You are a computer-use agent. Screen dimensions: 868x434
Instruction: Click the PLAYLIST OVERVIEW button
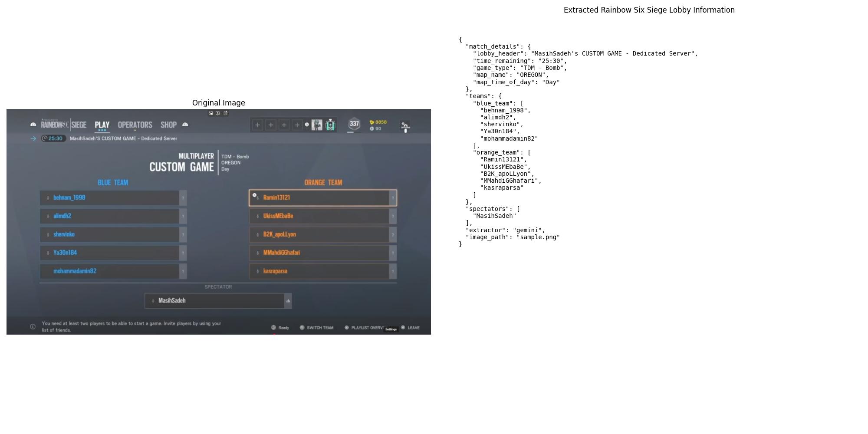[x=364, y=328]
